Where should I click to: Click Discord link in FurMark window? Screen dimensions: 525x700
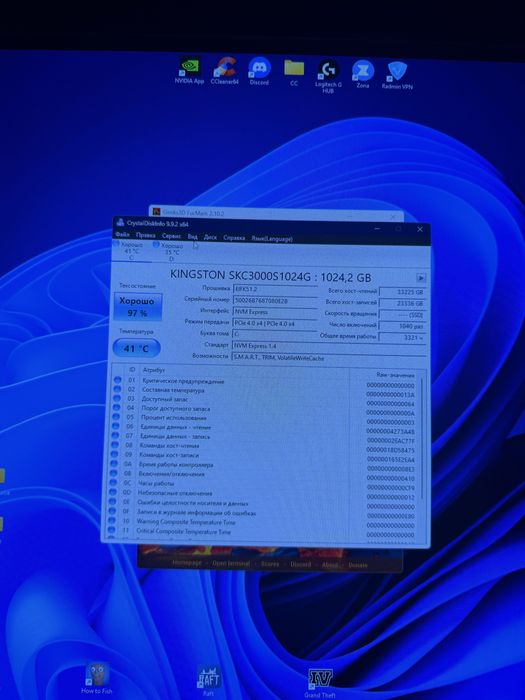[300, 564]
